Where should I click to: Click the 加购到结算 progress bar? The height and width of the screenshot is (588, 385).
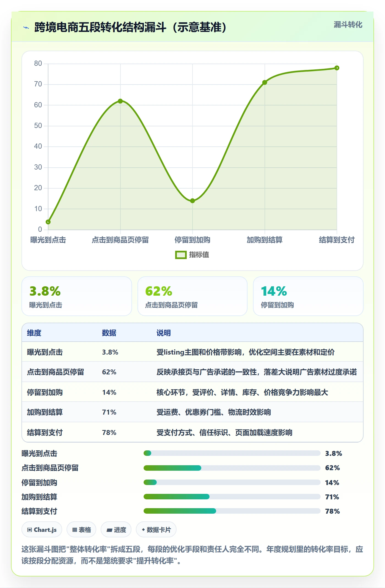(232, 497)
